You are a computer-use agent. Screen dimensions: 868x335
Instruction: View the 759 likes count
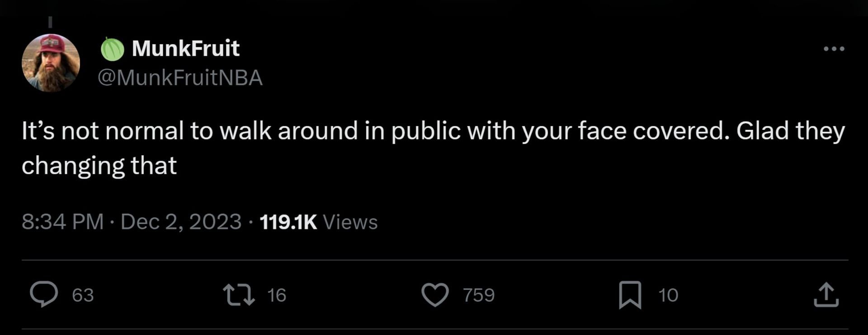pyautogui.click(x=478, y=295)
